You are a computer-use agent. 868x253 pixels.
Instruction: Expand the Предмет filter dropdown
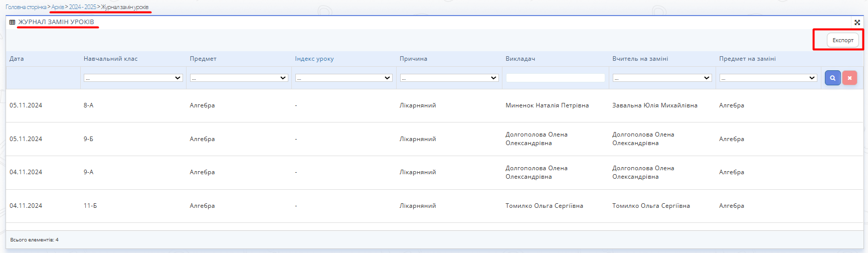point(239,78)
